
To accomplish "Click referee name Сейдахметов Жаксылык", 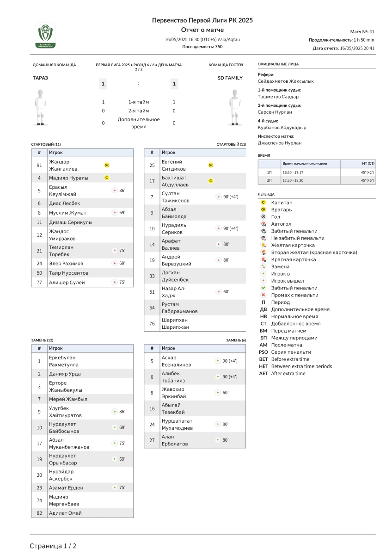I will point(285,81).
